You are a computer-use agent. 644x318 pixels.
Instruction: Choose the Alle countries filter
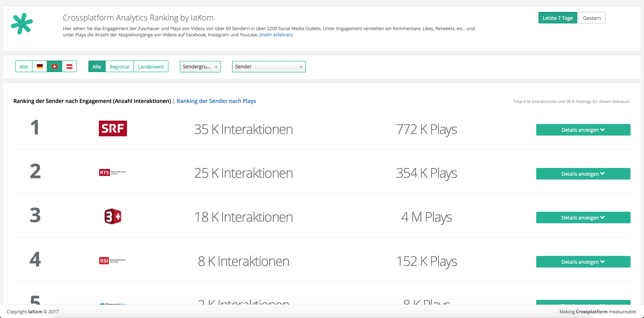coord(24,66)
